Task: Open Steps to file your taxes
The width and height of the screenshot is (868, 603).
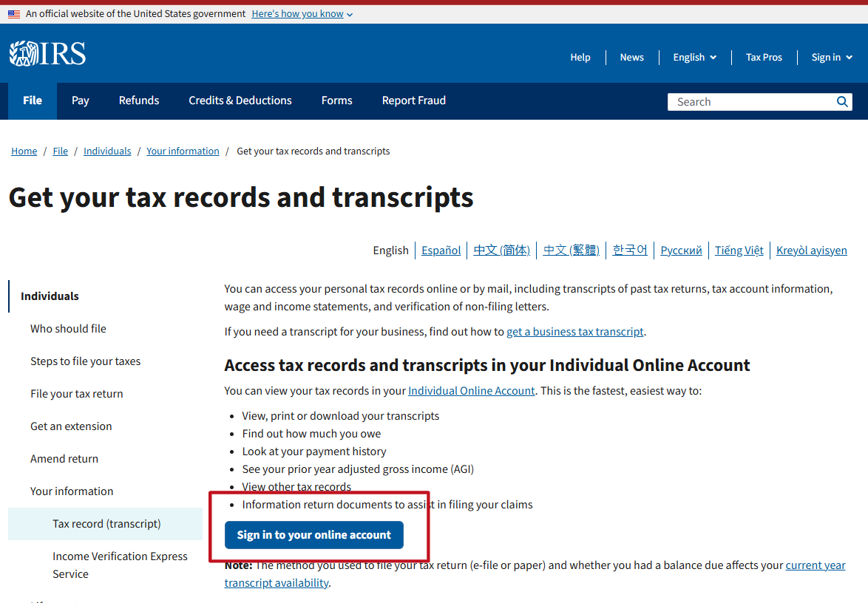Action: click(85, 361)
